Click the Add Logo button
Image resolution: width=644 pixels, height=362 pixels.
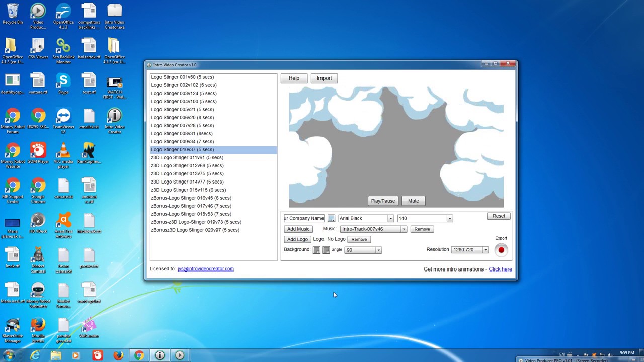pos(297,239)
